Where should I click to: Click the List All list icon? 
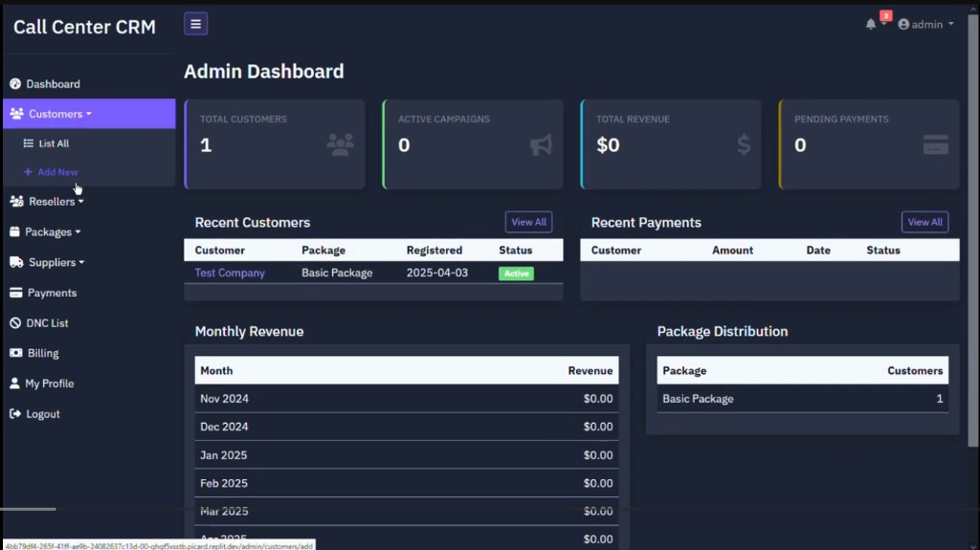[28, 143]
